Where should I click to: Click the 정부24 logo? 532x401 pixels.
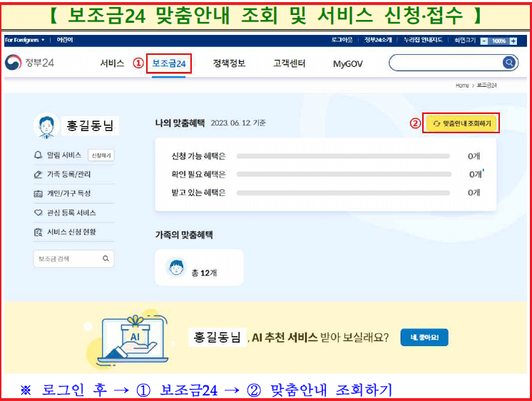point(29,63)
